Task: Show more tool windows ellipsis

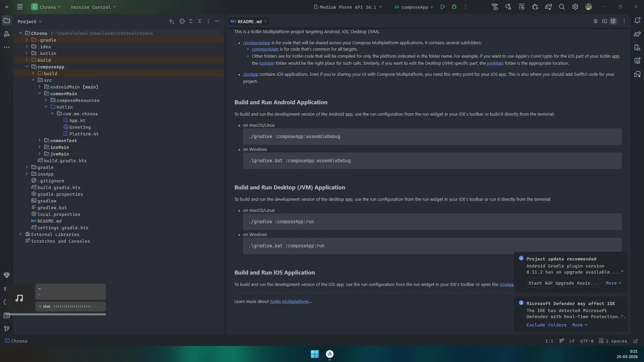Action: tap(7, 47)
